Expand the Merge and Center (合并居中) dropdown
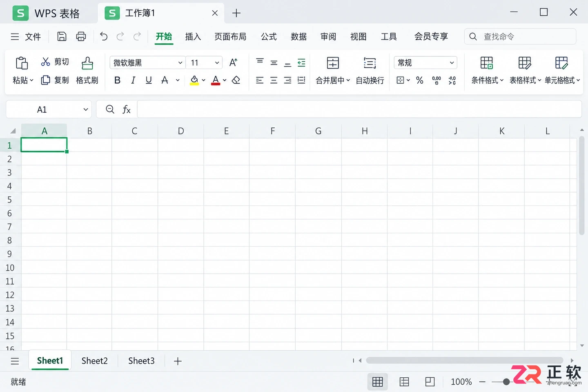Screen dimensions: 588x392 pos(348,80)
